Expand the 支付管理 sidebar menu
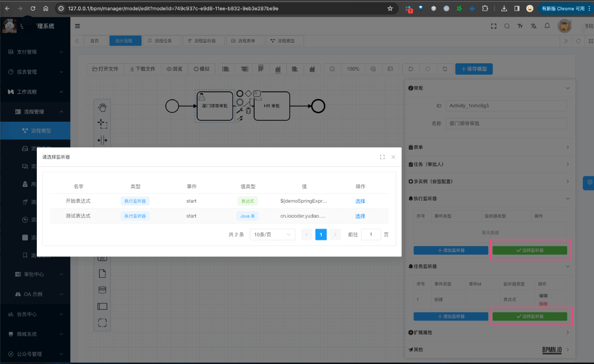The image size is (594, 364). [x=35, y=52]
